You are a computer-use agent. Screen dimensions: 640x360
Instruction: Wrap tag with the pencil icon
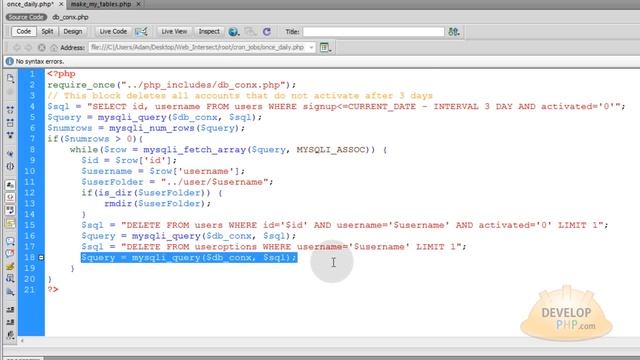tap(10, 266)
